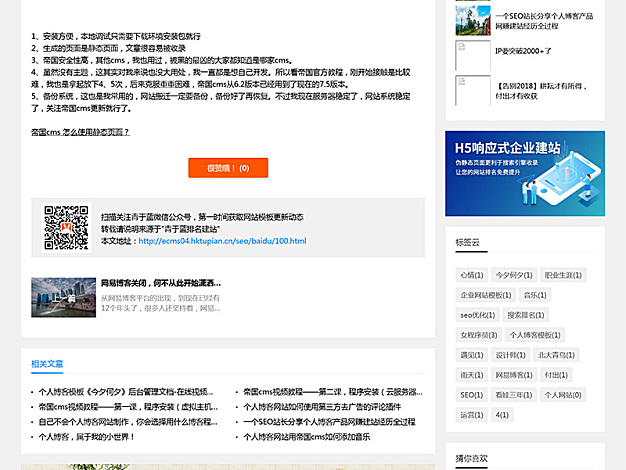Select the 女程序员(3) tag
626x470 pixels.
[x=479, y=335]
